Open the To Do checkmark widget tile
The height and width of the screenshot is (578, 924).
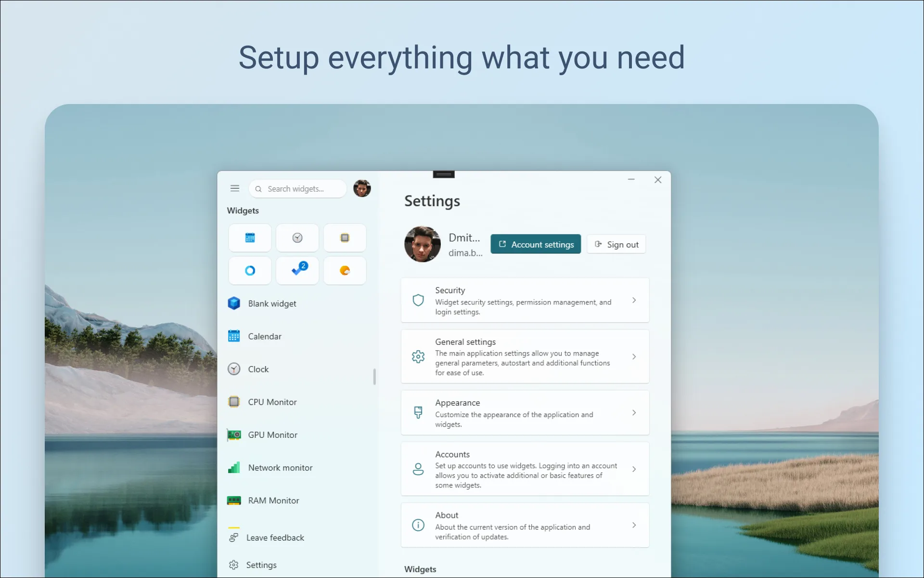(297, 271)
